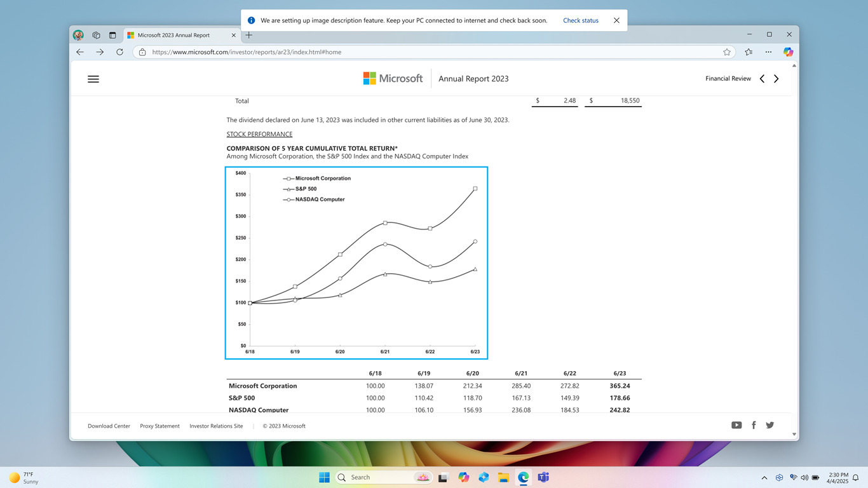Open Edge browser settings via ellipsis menu

click(x=768, y=51)
